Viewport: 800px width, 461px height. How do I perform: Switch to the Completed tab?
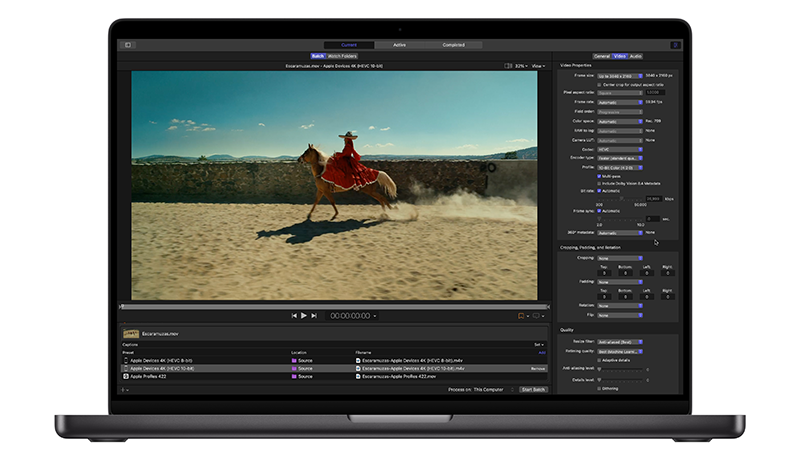453,45
